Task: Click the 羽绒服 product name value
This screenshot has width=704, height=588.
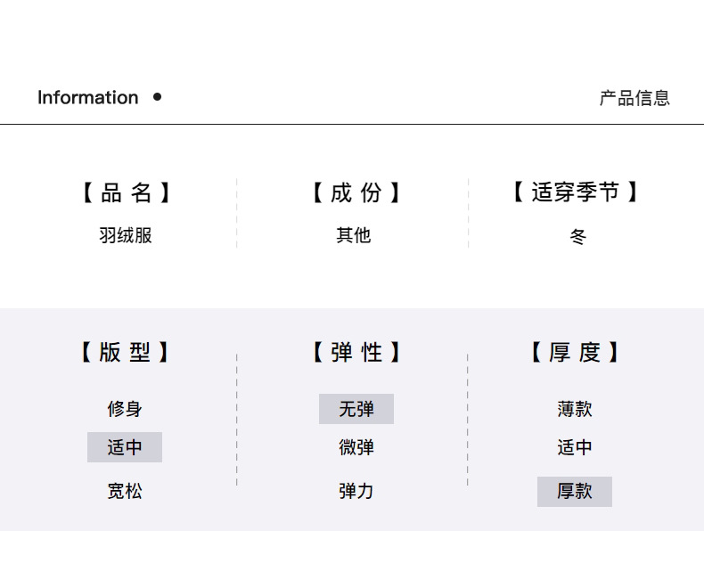Action: point(126,236)
